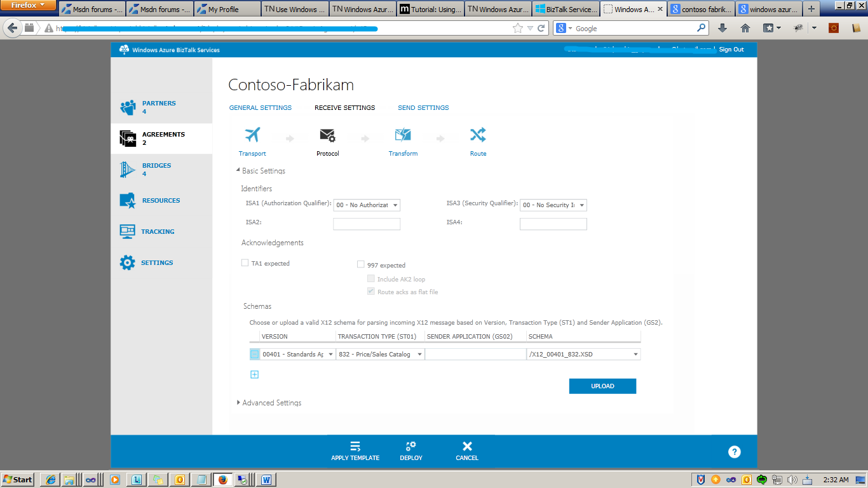
Task: Select the schema row 00401 checkbox
Action: click(255, 354)
